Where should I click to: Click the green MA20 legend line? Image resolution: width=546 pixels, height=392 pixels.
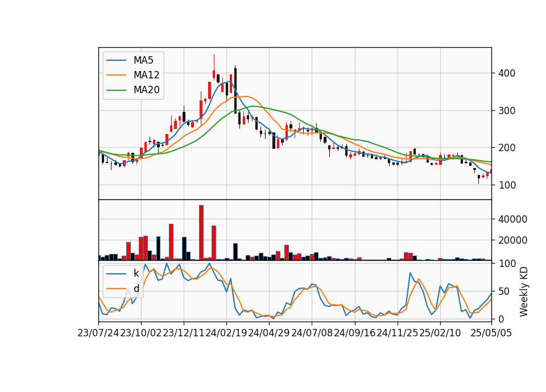point(116,90)
